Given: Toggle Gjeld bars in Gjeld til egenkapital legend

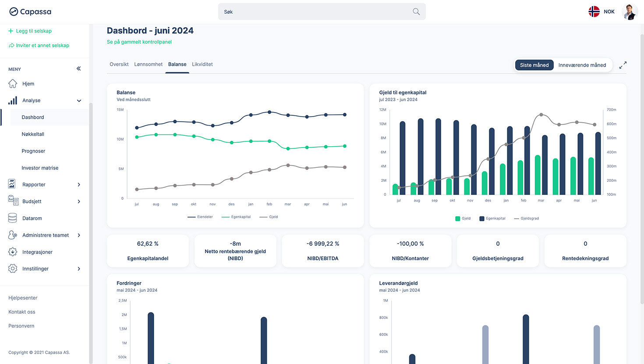Looking at the screenshot, I should pyautogui.click(x=463, y=218).
